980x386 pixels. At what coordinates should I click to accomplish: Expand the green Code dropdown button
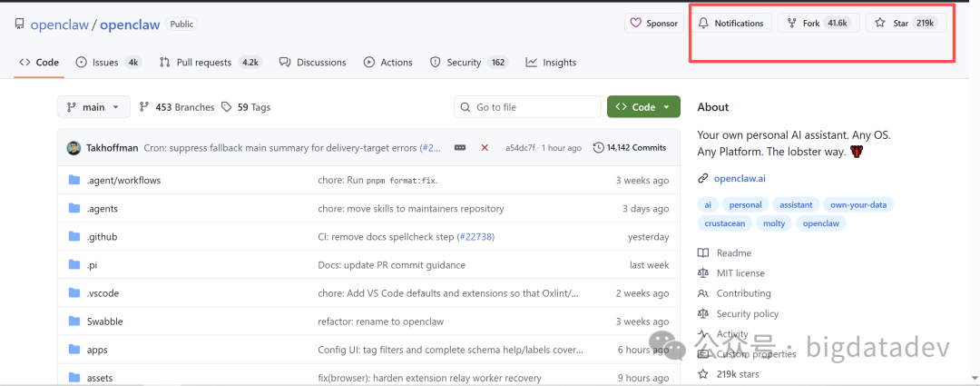point(643,107)
